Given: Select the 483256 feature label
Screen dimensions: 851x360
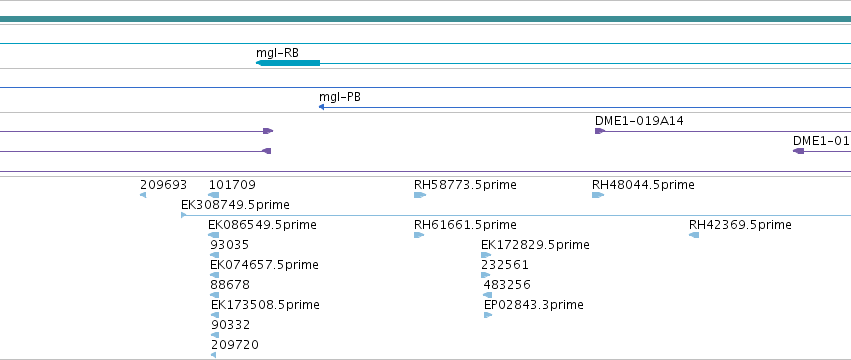Looking at the screenshot, I should pyautogui.click(x=507, y=285).
